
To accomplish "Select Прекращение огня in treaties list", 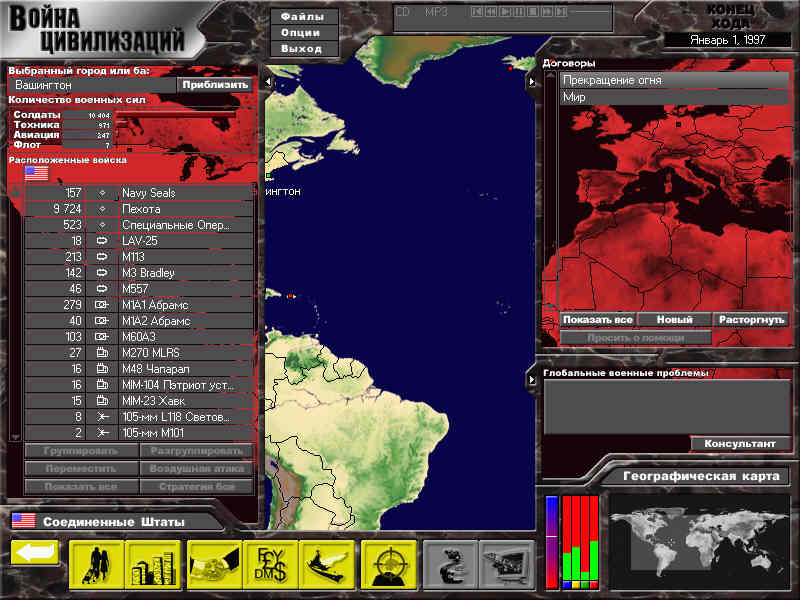I will 674,80.
